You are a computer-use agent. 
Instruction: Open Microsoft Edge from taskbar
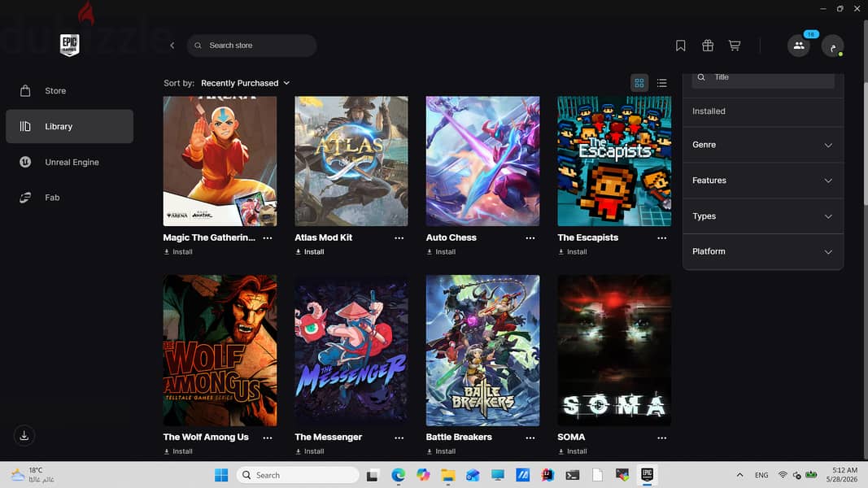click(398, 475)
